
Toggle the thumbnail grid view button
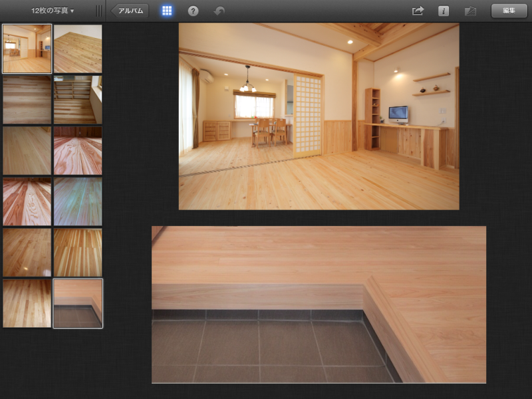167,11
